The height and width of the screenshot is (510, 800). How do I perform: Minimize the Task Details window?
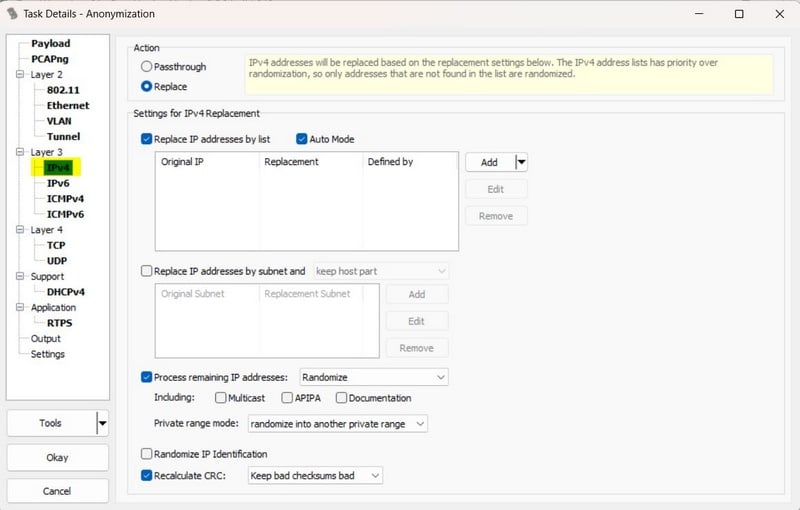pos(699,14)
